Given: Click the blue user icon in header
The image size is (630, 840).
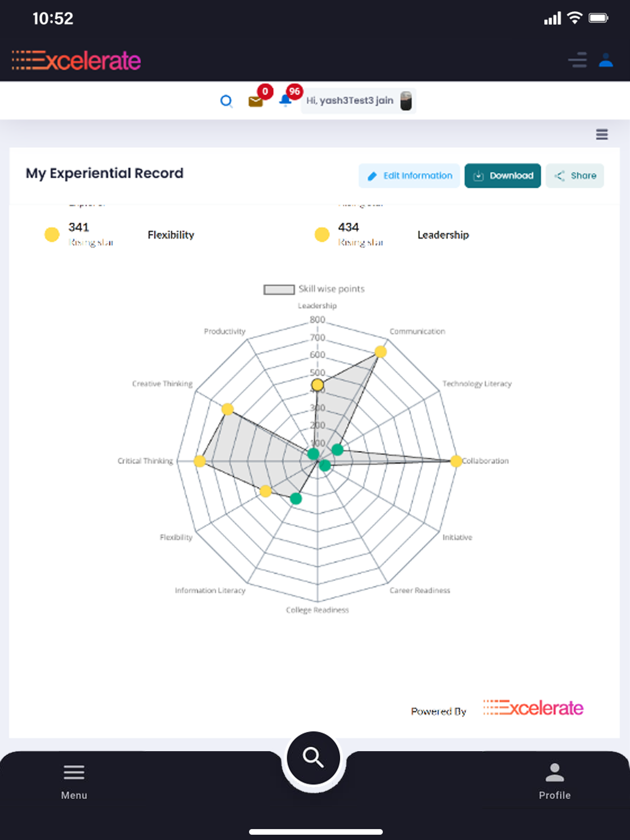Looking at the screenshot, I should 606,60.
